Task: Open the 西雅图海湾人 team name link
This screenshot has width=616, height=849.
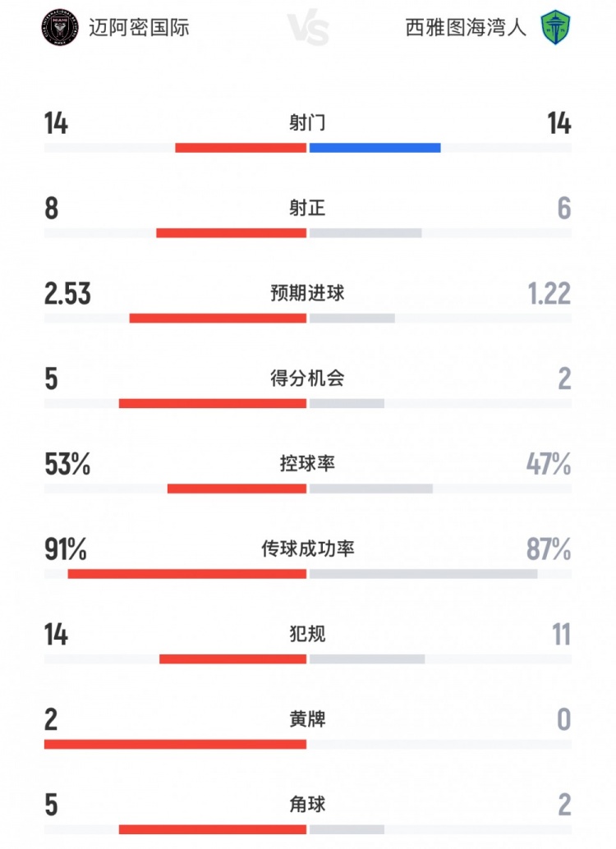Action: click(466, 27)
